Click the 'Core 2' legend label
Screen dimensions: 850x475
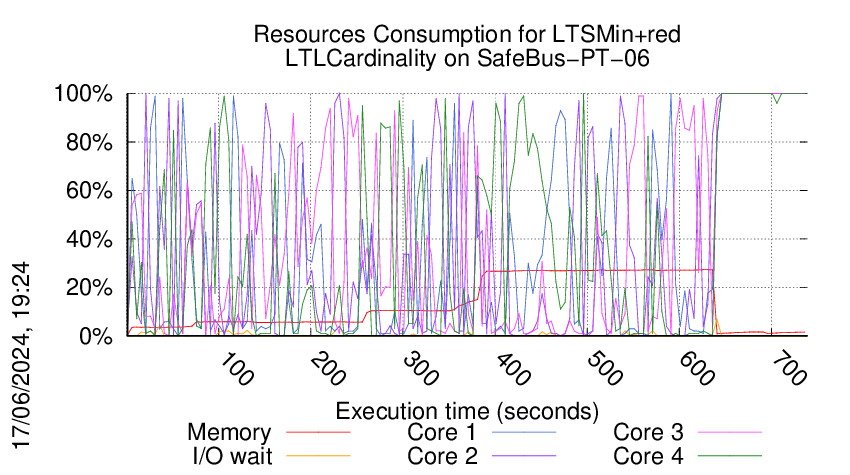click(442, 456)
